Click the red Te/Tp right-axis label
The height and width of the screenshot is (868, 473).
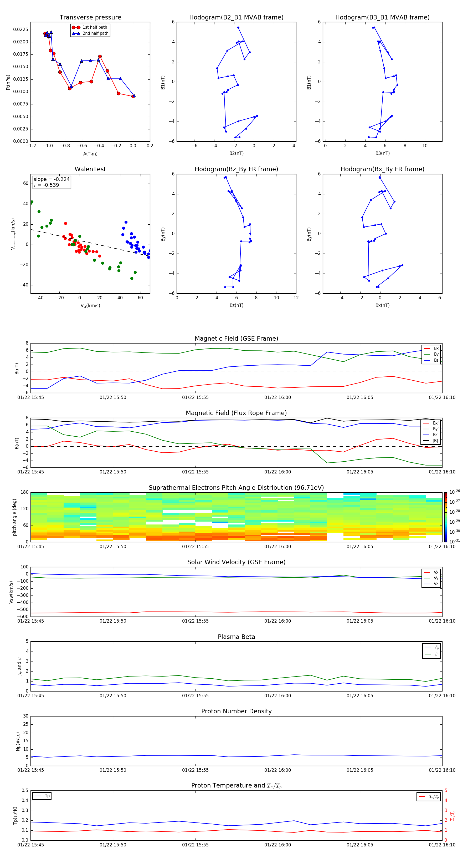453,815
